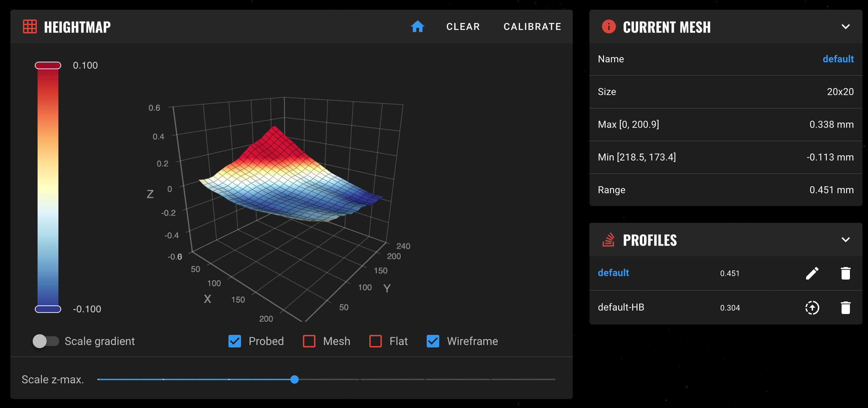Click the CLEAR button
The width and height of the screenshot is (868, 408).
(463, 27)
